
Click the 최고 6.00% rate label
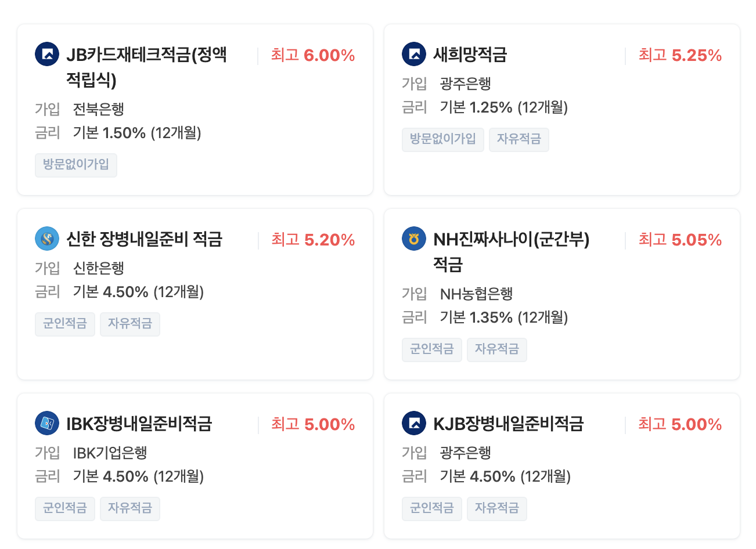coord(311,55)
